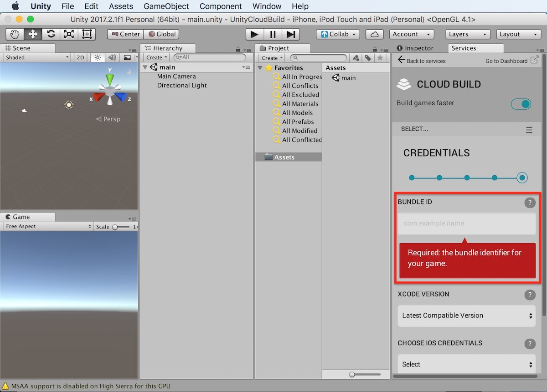Select the Hand tool in the toolbar
The height and width of the screenshot is (392, 547).
[15, 34]
